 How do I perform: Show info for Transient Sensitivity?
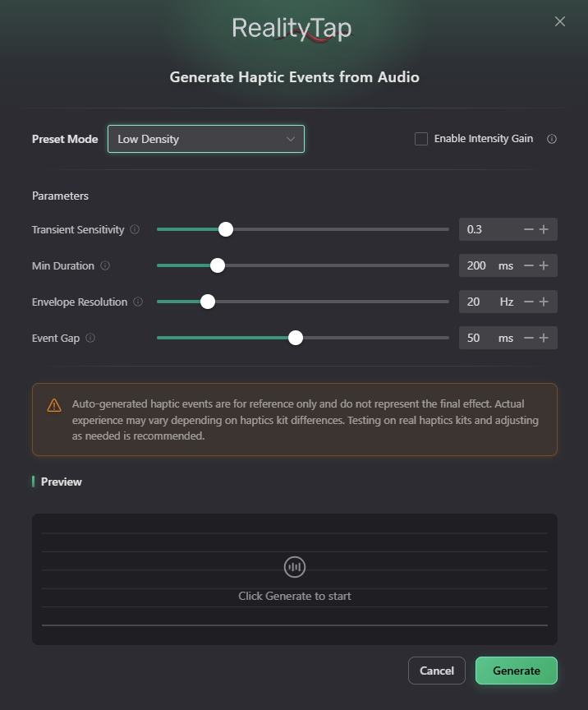tap(135, 229)
